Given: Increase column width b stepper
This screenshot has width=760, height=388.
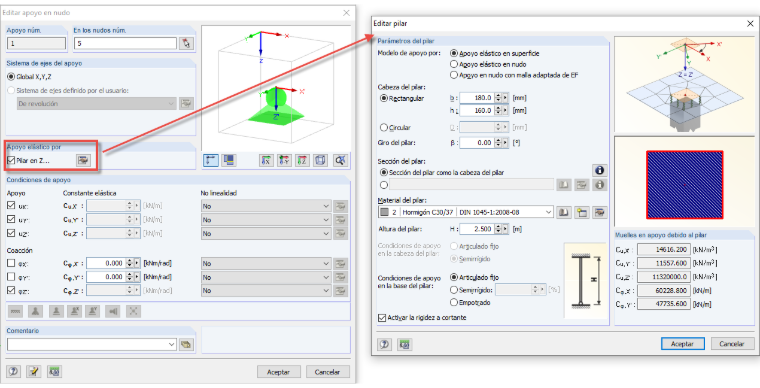Looking at the screenshot, I should (x=498, y=95).
